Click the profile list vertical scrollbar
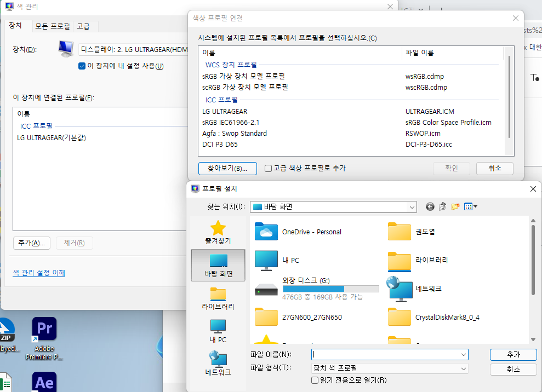This screenshot has width=542, height=392. 509,97
